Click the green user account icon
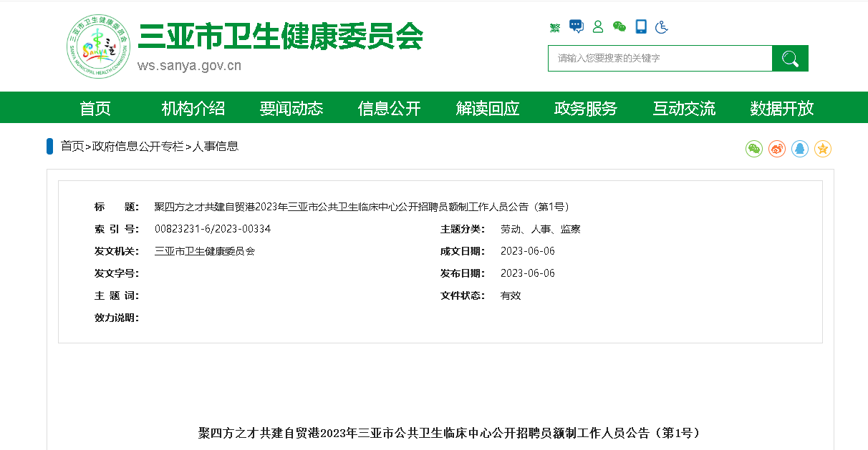Image resolution: width=868 pixels, height=450 pixels. 598,27
